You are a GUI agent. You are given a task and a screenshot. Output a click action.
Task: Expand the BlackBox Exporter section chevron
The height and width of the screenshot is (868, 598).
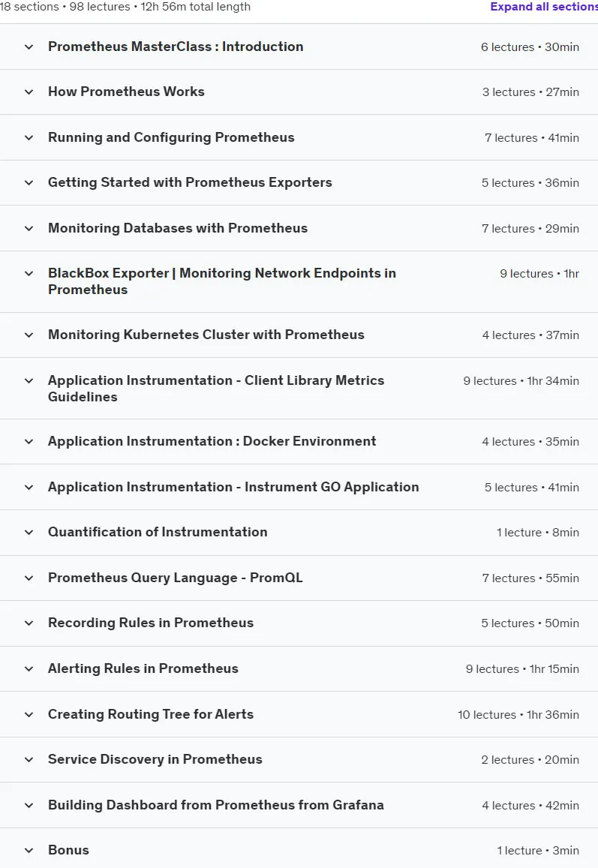(29, 274)
